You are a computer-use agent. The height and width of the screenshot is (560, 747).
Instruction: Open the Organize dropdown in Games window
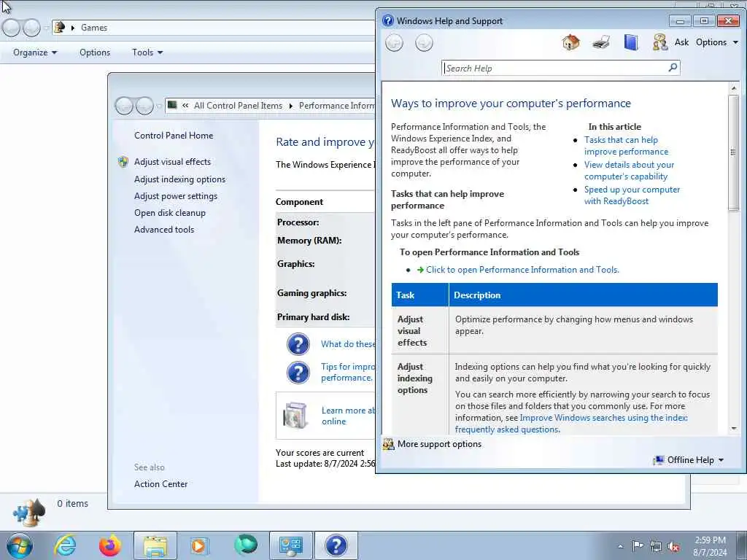coord(35,52)
